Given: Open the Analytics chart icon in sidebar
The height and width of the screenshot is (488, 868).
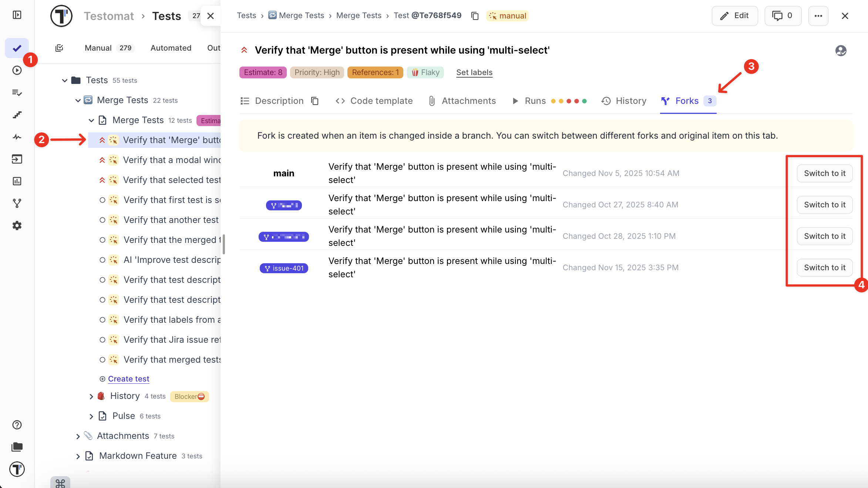Looking at the screenshot, I should click(x=17, y=181).
